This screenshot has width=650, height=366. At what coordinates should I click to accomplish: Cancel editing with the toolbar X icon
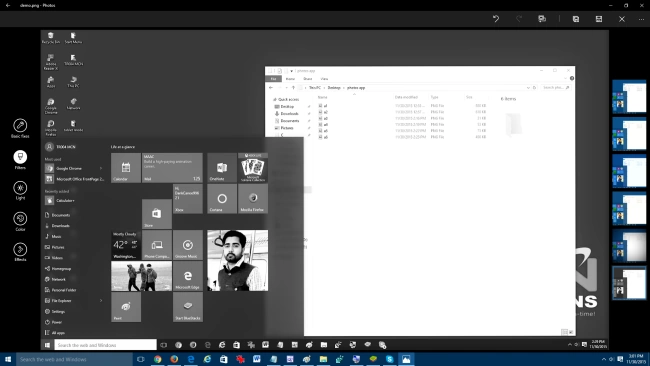[622, 19]
